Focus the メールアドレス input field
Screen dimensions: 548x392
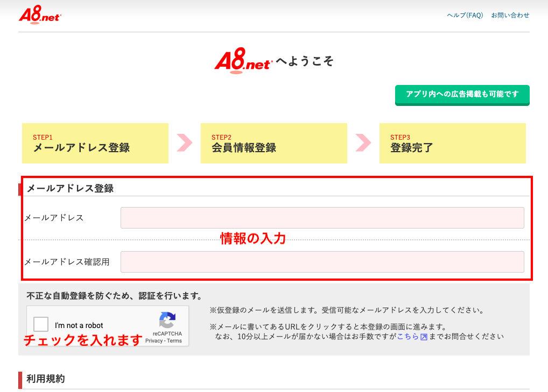322,218
